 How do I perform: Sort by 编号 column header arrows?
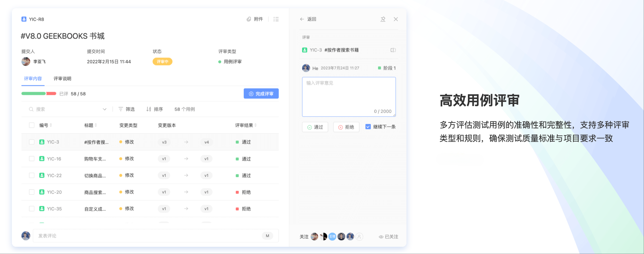[x=51, y=125]
